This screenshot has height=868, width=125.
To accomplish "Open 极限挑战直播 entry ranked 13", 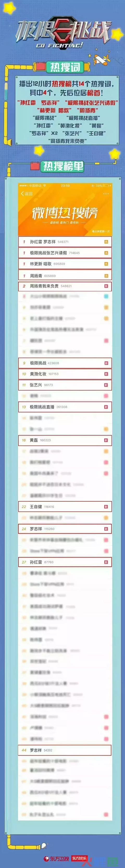I will click(65, 407).
